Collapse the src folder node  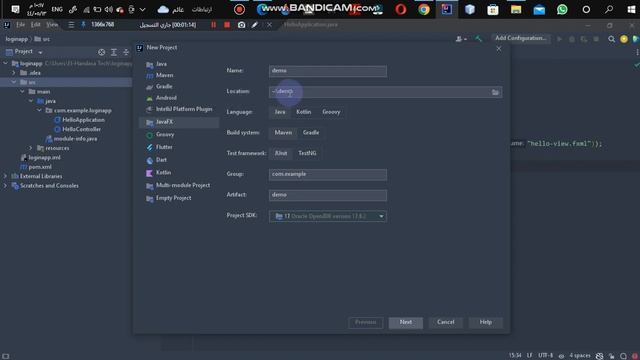click(x=14, y=82)
